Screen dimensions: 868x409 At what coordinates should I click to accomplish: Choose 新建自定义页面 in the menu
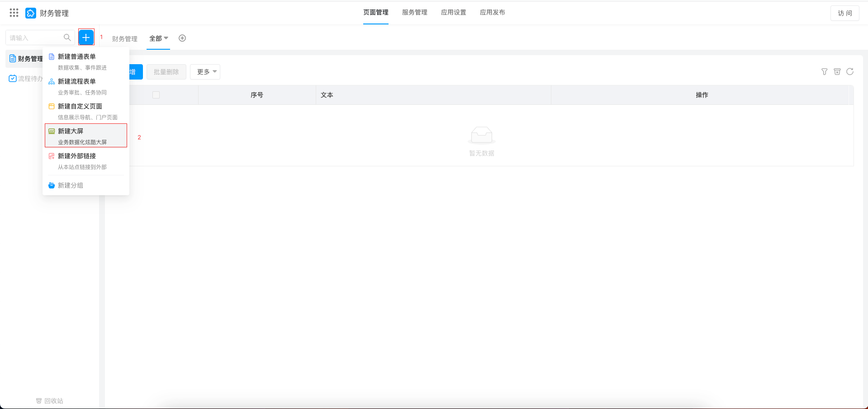pos(80,107)
